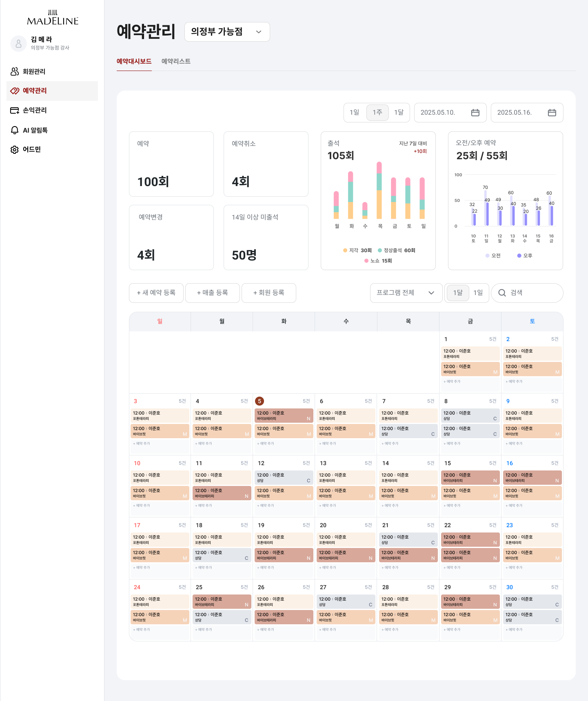This screenshot has width=588, height=701.
Task: Click 105회 attendance total
Action: pos(341,156)
